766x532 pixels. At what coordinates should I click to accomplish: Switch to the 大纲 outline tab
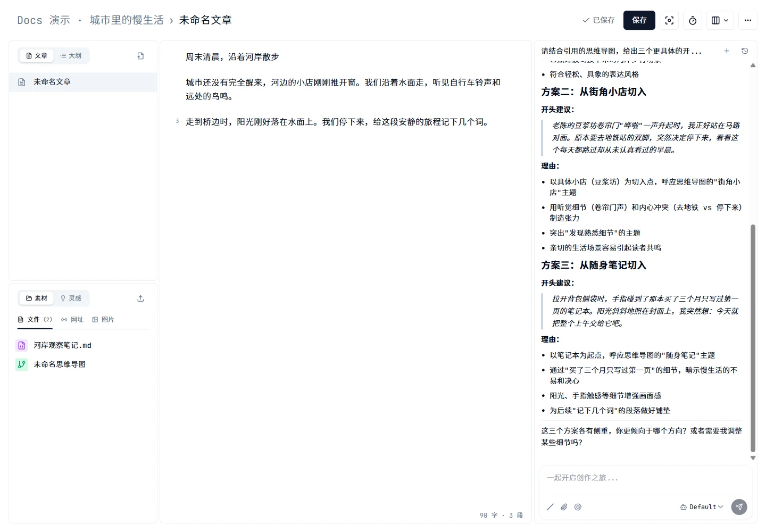pos(71,56)
